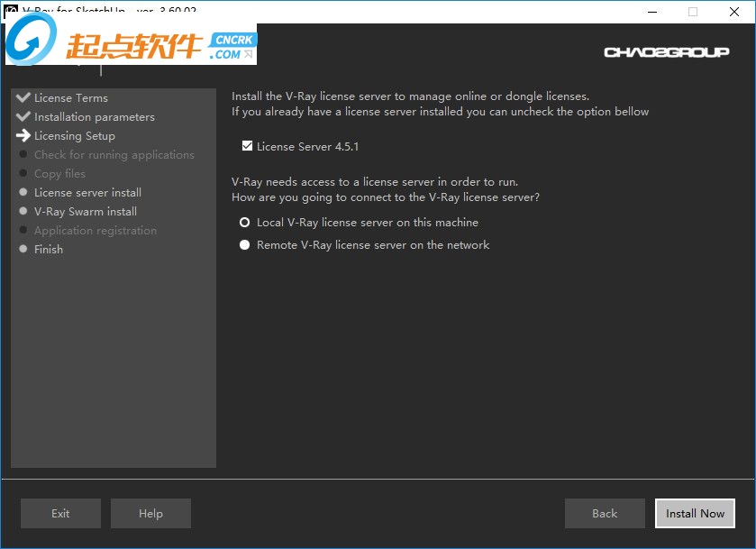The image size is (756, 549).
Task: Click the V-Ray Swarm install step
Action: click(86, 211)
